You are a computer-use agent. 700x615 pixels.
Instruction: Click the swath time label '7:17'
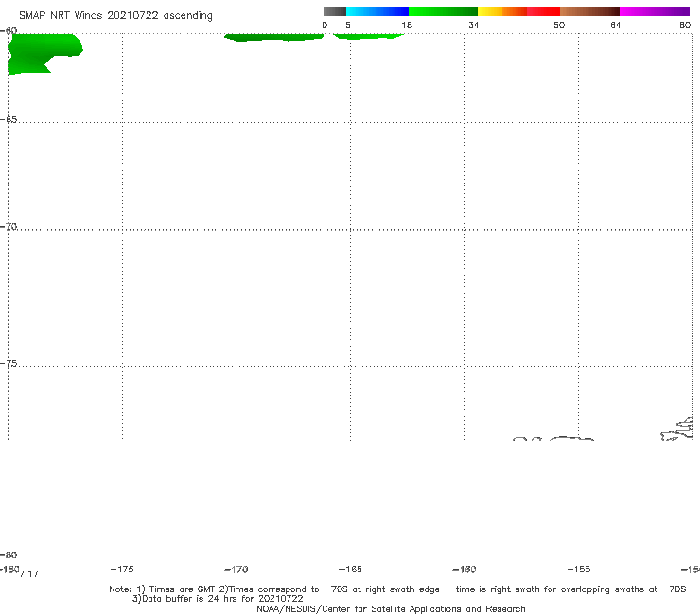[x=29, y=574]
